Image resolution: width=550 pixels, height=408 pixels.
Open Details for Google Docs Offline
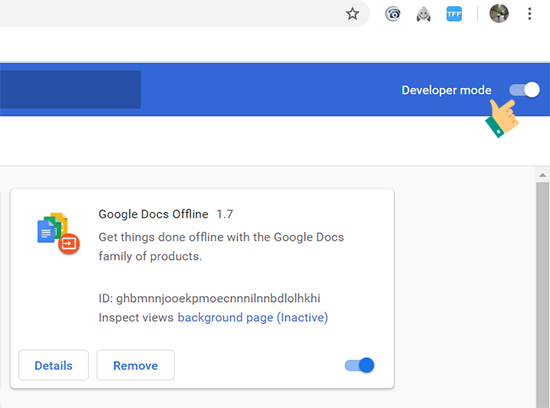(53, 365)
